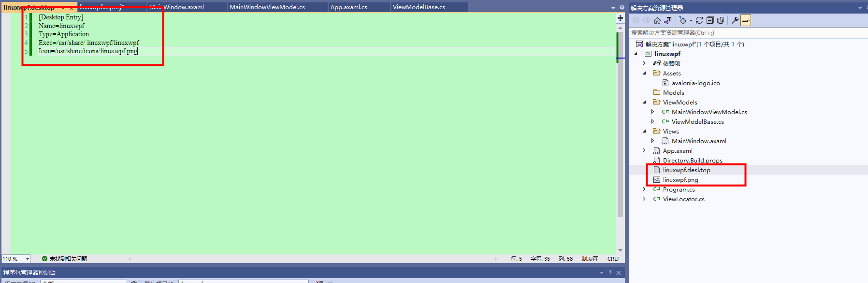This screenshot has height=283, width=868.
Task: Click the Icon=/usr/share/icons line in editor
Action: (88, 51)
